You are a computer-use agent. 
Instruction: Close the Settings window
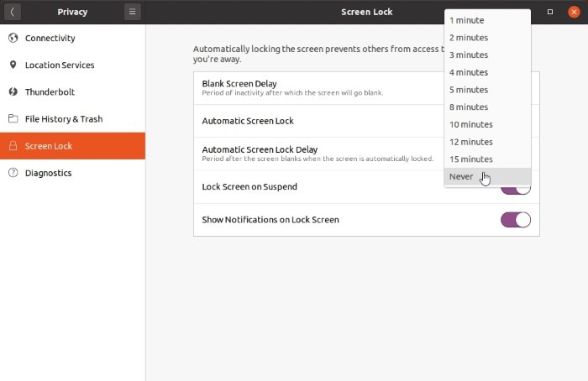[x=574, y=12]
